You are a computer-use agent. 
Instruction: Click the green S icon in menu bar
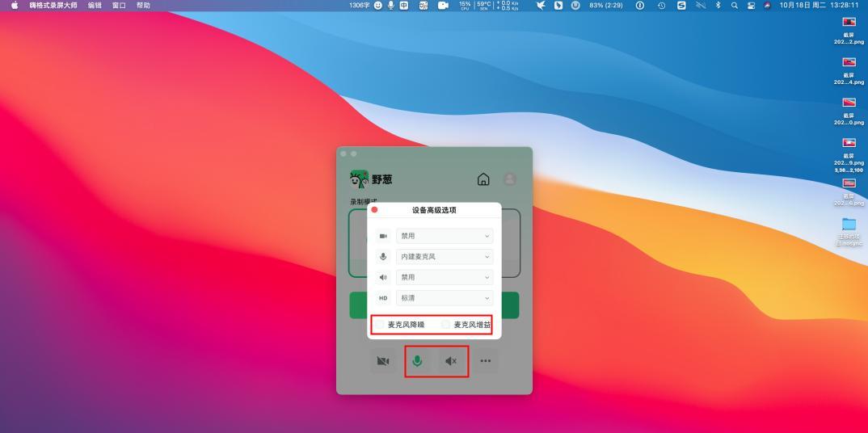[x=681, y=5]
